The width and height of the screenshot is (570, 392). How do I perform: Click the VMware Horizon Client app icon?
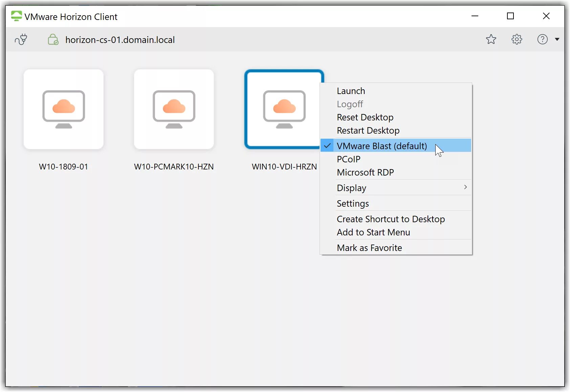click(16, 16)
